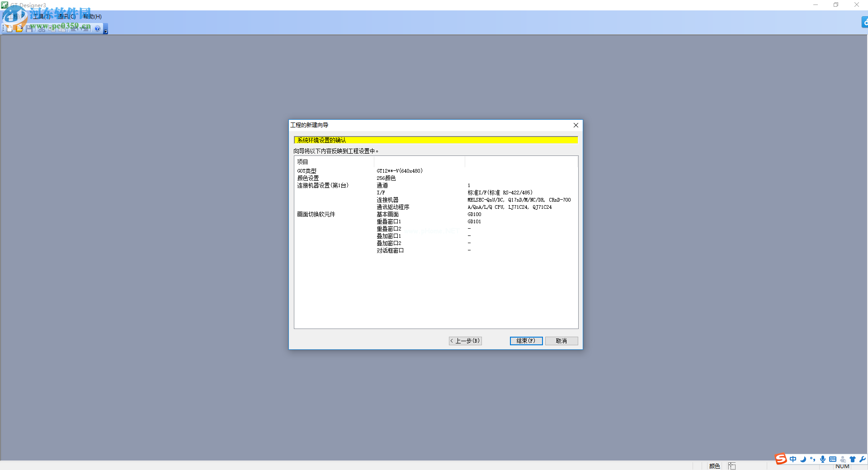868x470 pixels.
Task: Click the 系统环境设置的确认 yellow header
Action: 436,140
